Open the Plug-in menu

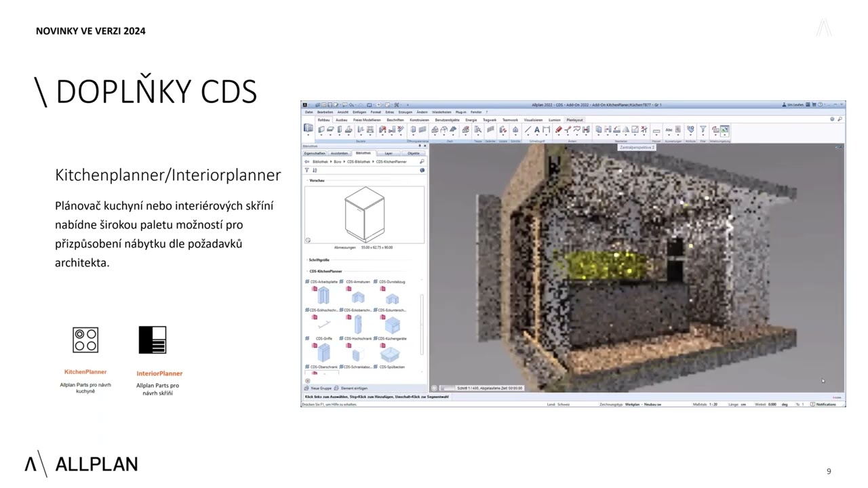[461, 112]
